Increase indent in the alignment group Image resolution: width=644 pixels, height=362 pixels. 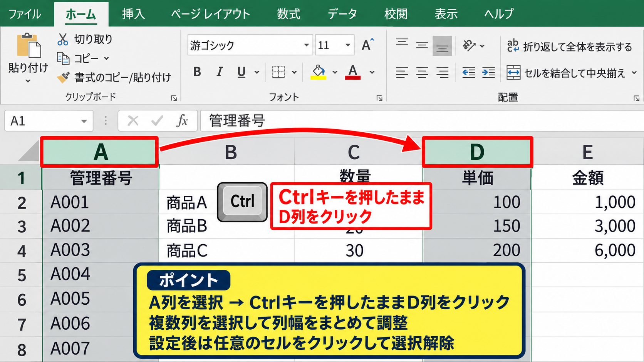488,72
